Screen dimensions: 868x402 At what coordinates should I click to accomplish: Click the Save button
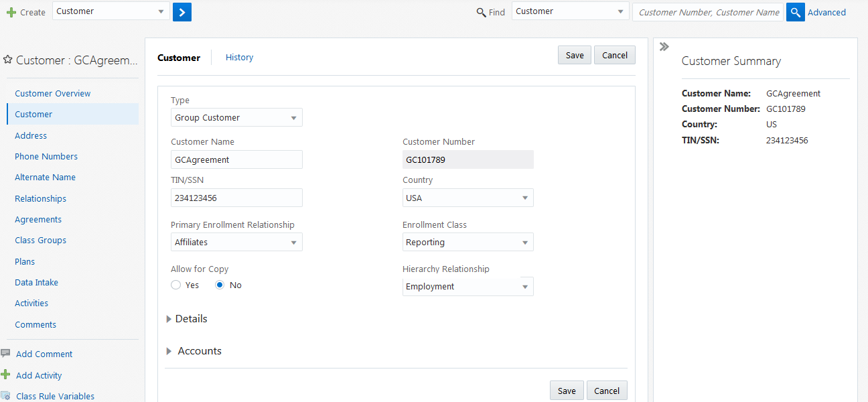(x=574, y=55)
